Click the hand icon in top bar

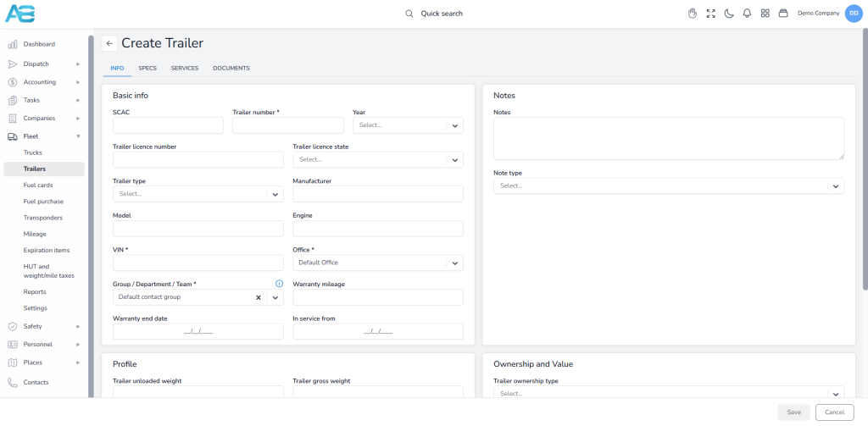coord(692,14)
